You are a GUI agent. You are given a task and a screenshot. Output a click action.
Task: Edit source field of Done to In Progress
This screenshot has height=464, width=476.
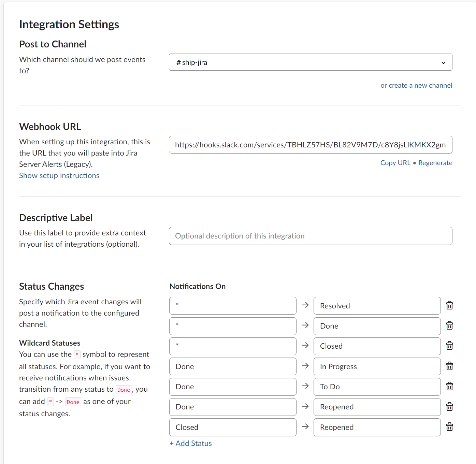pos(233,366)
